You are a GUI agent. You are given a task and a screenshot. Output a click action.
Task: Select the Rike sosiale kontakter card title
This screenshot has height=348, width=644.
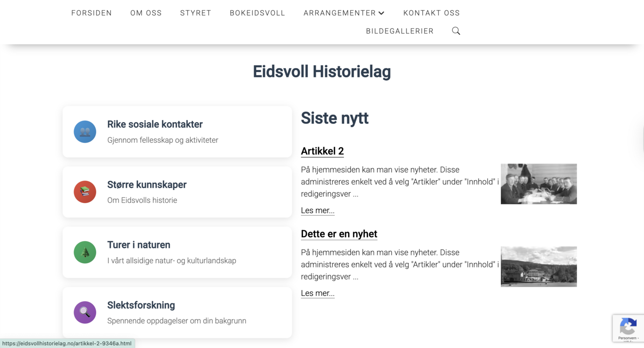[x=155, y=124]
